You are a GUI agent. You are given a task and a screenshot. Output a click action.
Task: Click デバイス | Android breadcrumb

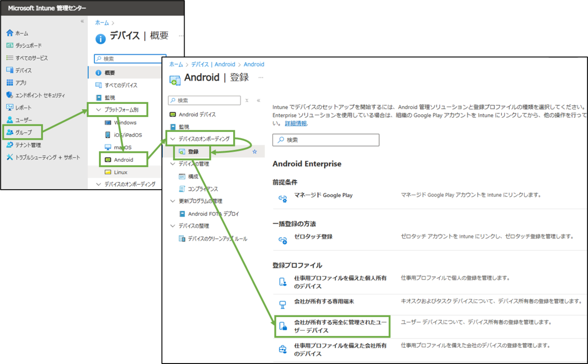point(213,64)
